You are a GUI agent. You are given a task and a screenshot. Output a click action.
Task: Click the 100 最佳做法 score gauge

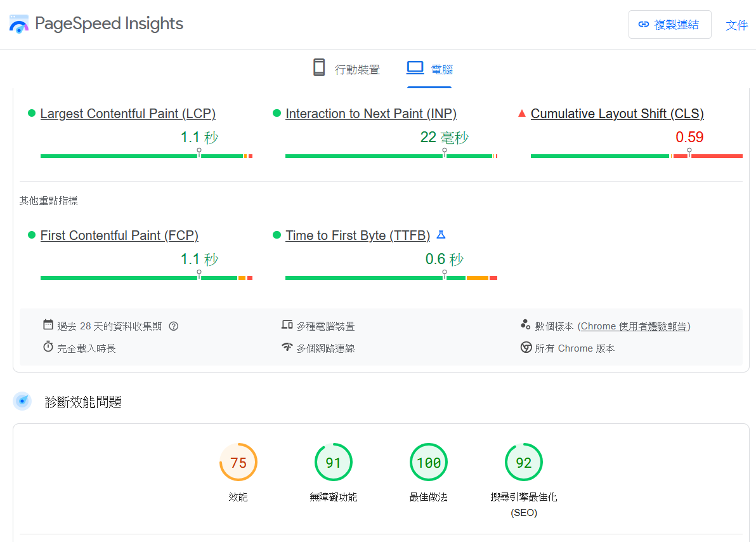tap(428, 463)
